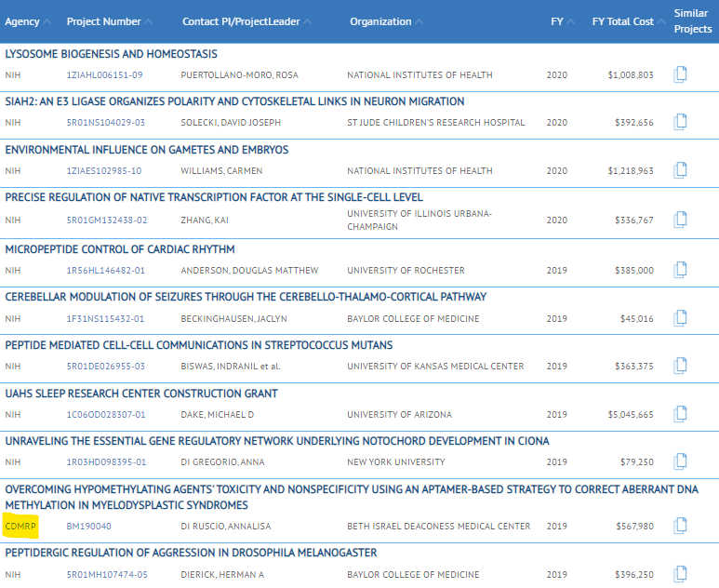719x588 pixels.
Task: Open similar projects for Environmental Influence on Gametes row
Action: click(x=680, y=170)
